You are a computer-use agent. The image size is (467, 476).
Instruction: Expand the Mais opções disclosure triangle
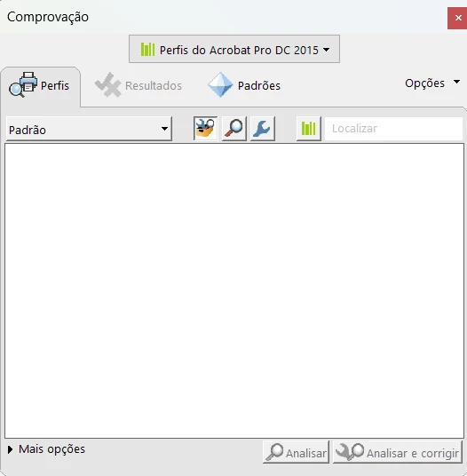pyautogui.click(x=11, y=449)
